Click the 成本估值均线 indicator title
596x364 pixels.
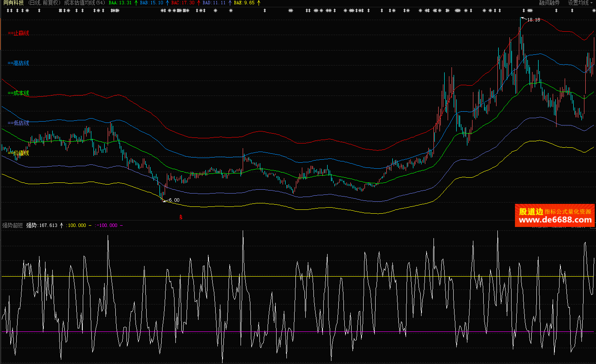click(x=79, y=3)
